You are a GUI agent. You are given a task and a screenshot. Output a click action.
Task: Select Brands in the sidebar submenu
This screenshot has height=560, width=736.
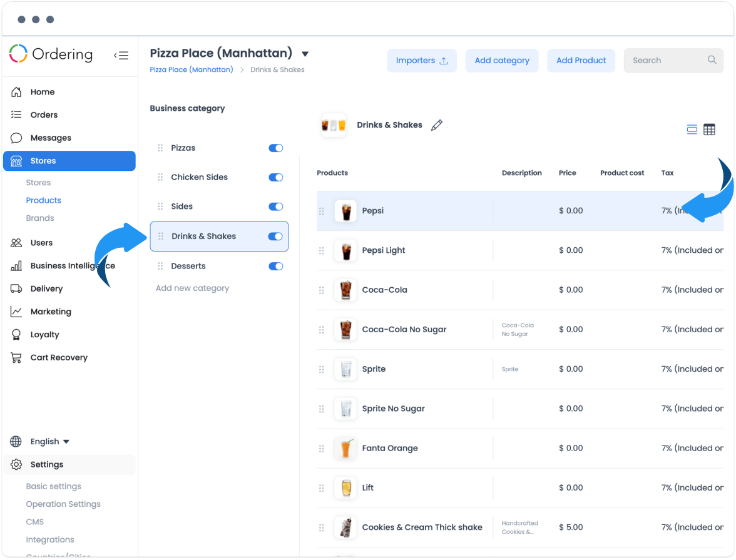40,218
